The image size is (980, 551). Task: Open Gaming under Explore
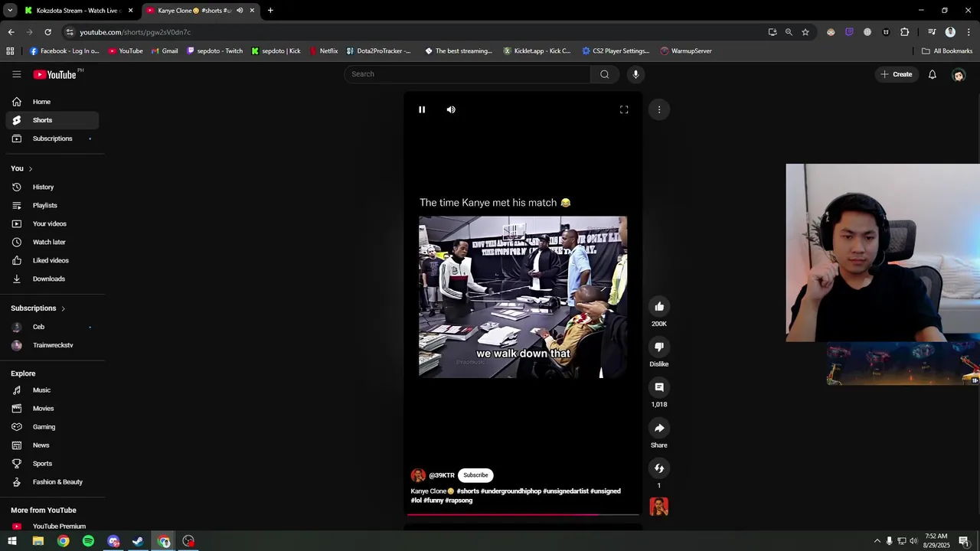click(x=52, y=427)
